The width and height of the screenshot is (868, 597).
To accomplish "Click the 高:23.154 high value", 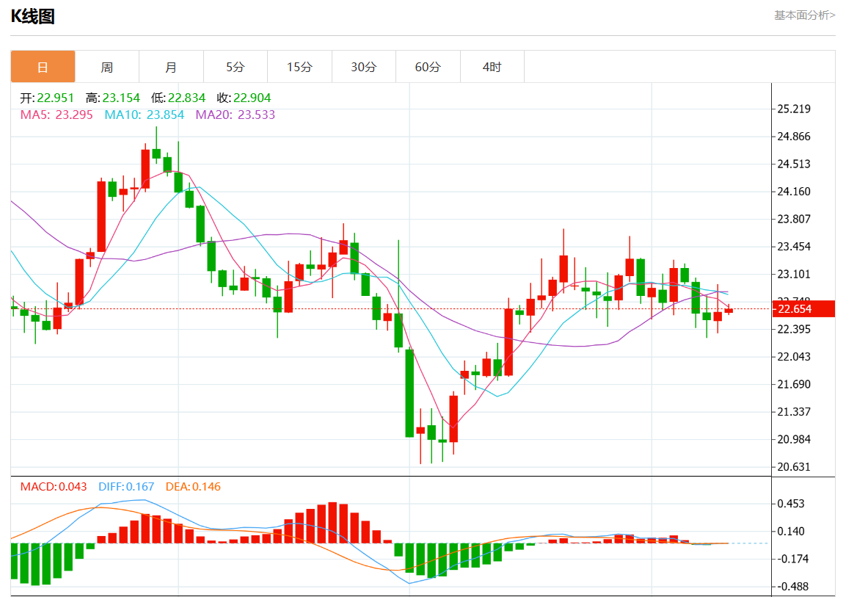I will point(113,98).
